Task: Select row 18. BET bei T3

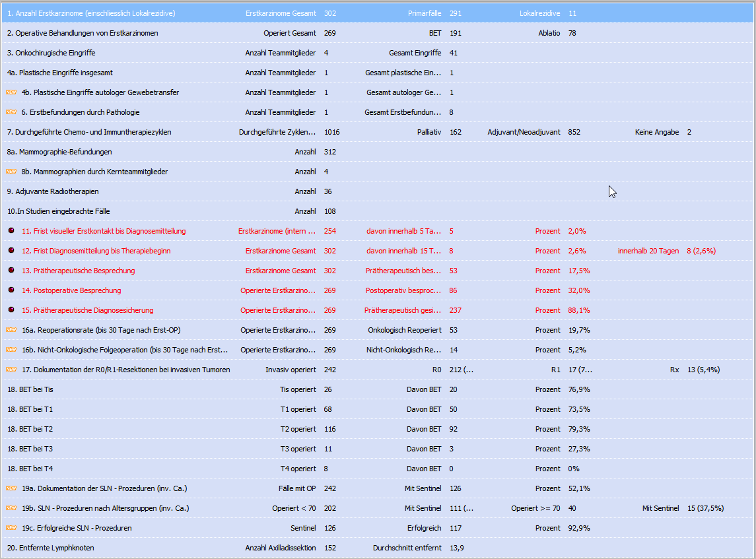Action: pos(377,448)
